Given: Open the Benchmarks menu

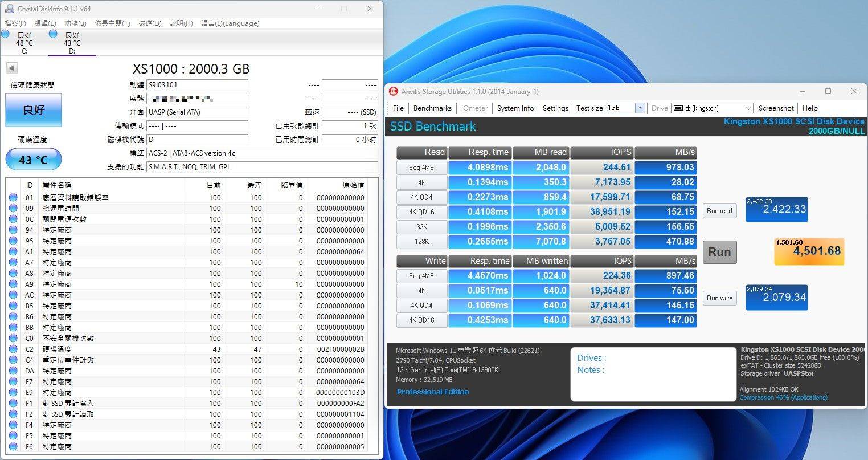Looking at the screenshot, I should (432, 108).
